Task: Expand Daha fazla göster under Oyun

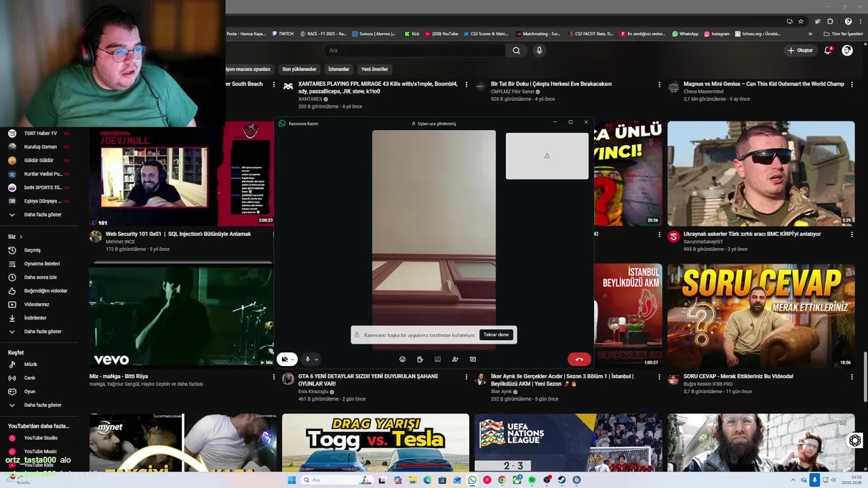Action: (44, 405)
